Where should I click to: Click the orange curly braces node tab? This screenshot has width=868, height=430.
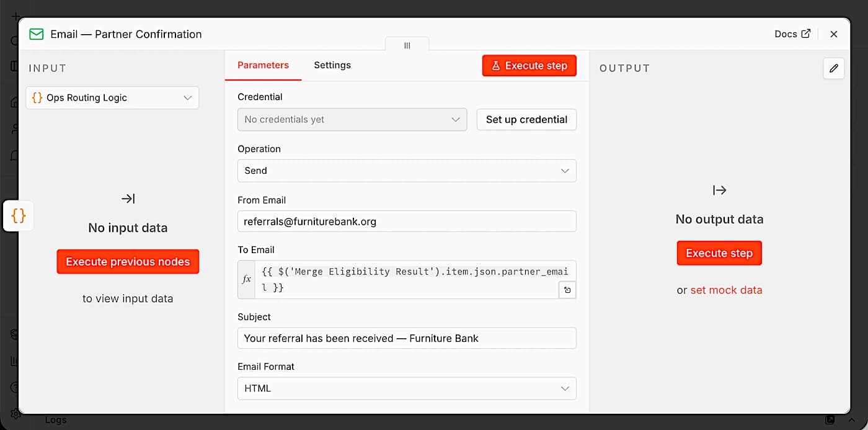click(19, 216)
